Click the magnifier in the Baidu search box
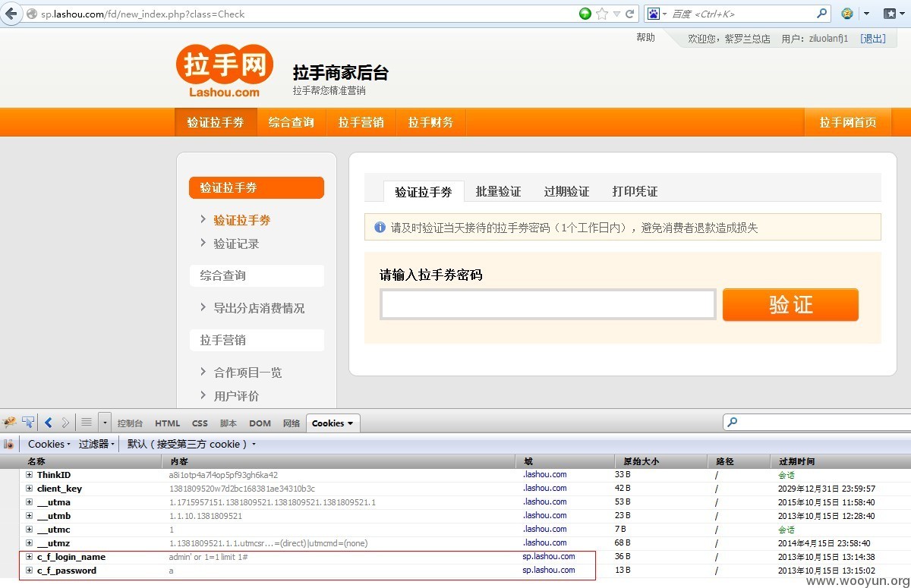Screen dimensions: 911x588 pos(821,14)
